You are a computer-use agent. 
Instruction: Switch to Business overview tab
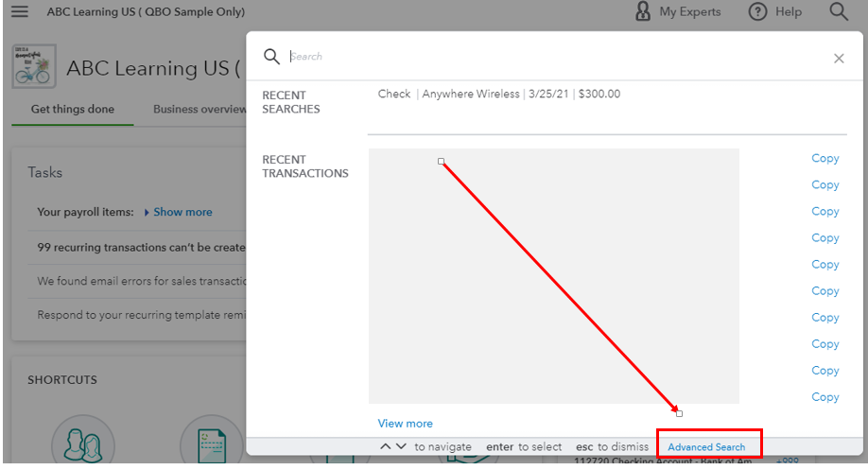tap(200, 109)
